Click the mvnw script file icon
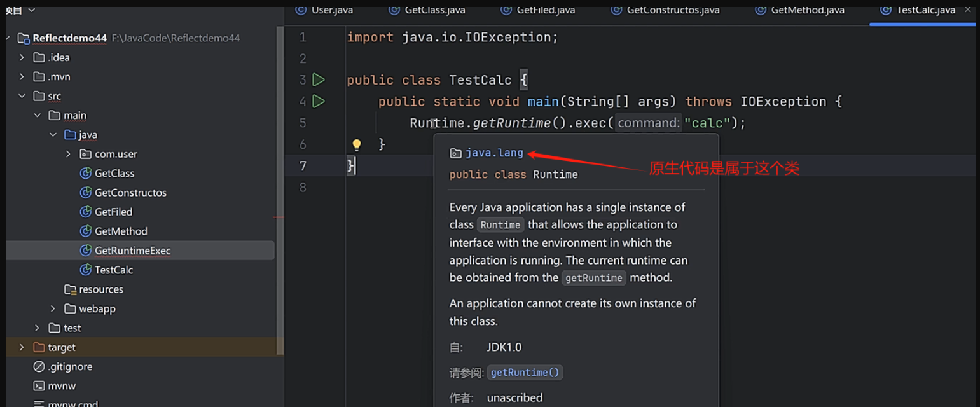Image resolution: width=980 pixels, height=407 pixels. tap(39, 386)
